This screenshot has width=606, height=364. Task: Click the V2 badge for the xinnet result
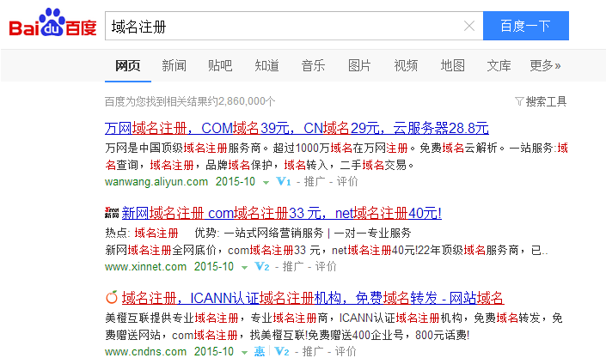[x=262, y=266]
